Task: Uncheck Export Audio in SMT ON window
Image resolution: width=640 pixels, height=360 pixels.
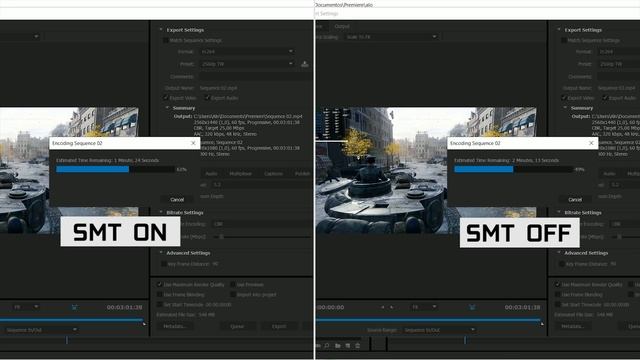Action: click(x=207, y=98)
